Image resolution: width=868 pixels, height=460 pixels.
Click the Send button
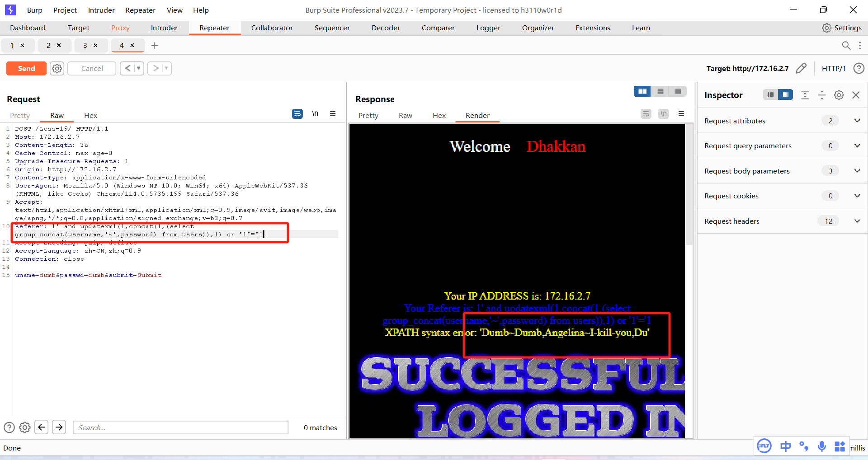[26, 68]
